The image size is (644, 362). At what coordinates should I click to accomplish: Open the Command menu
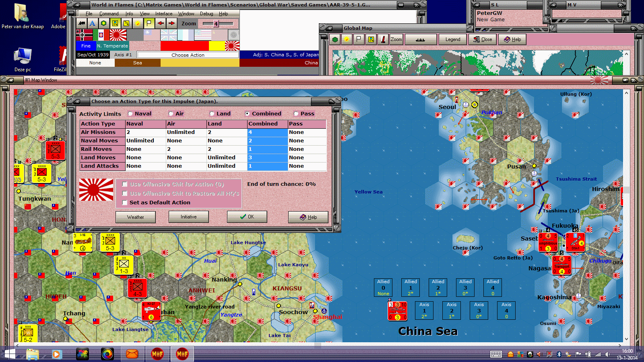click(x=109, y=14)
